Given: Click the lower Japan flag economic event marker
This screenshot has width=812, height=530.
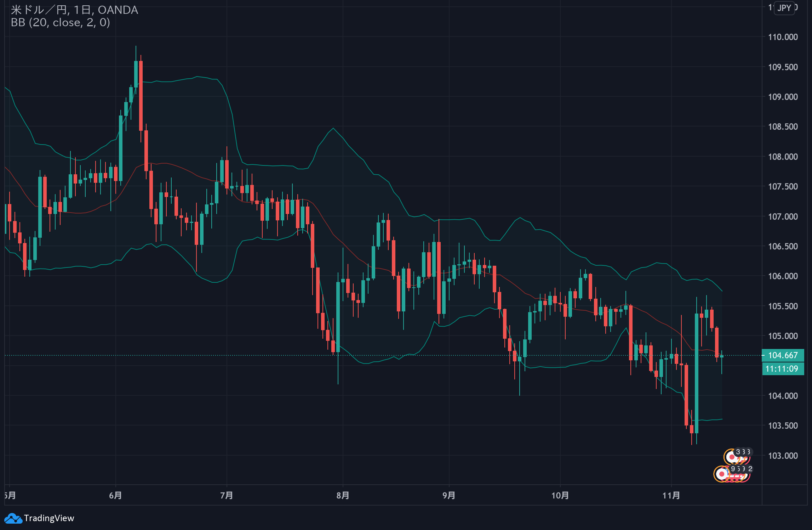Looking at the screenshot, I should point(722,474).
